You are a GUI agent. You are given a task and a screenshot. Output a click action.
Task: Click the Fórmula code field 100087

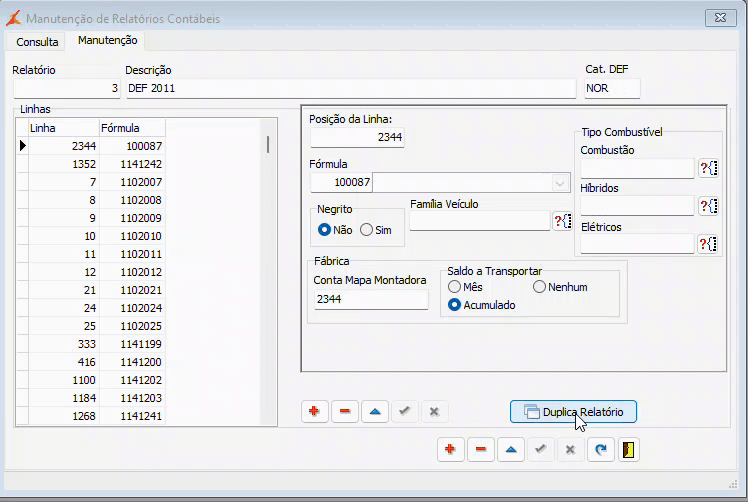341,182
